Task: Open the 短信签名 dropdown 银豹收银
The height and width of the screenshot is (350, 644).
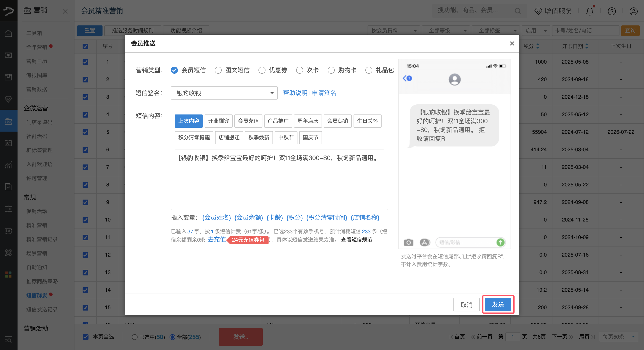Action: tap(224, 93)
